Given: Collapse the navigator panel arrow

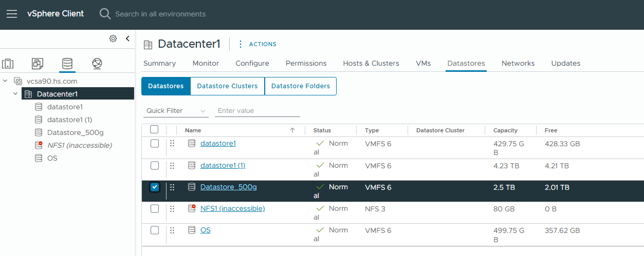Looking at the screenshot, I should click(x=127, y=38).
